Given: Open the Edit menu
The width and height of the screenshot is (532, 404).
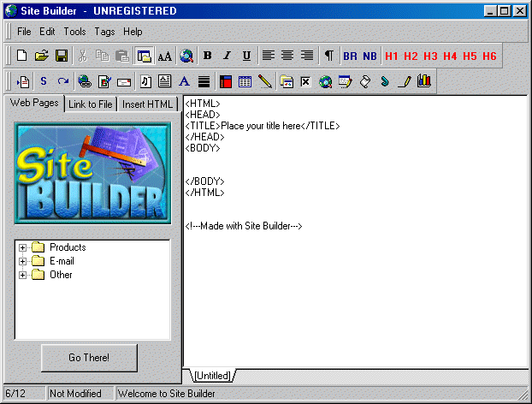Looking at the screenshot, I should pyautogui.click(x=47, y=32).
